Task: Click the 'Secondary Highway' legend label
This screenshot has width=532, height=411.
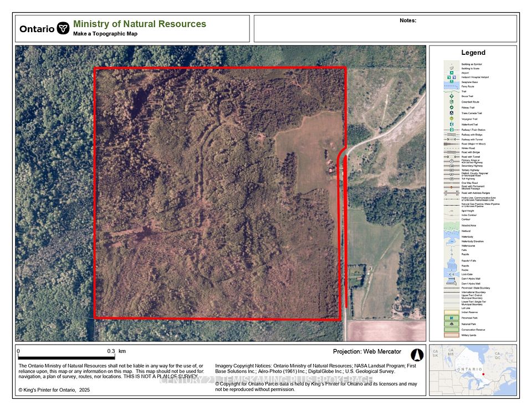Action: pyautogui.click(x=472, y=166)
